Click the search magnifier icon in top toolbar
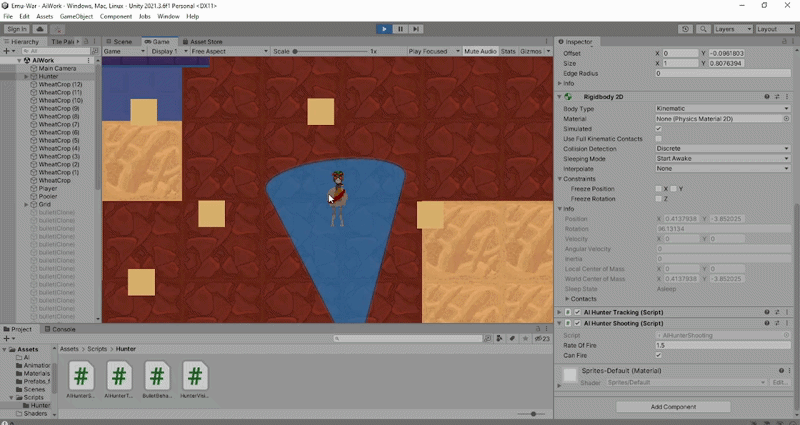 (702, 29)
